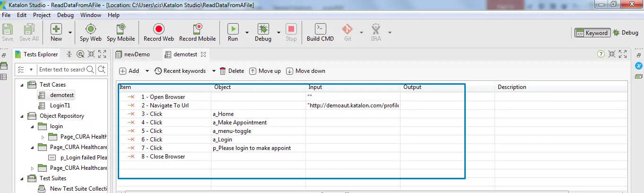Open advanced search magnifier-plus icon
644x193 pixels.
coord(101,70)
